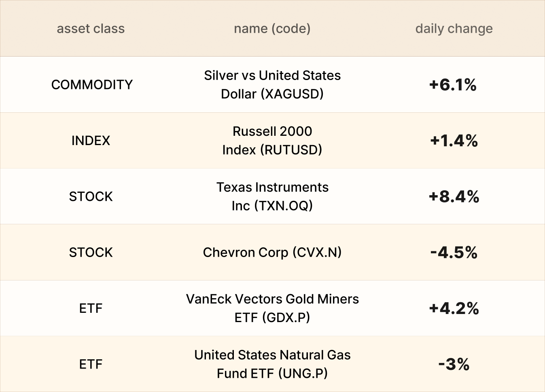Viewport: 545px width, 392px height.
Task: Select the COMMODITY asset class cell
Action: [92, 84]
